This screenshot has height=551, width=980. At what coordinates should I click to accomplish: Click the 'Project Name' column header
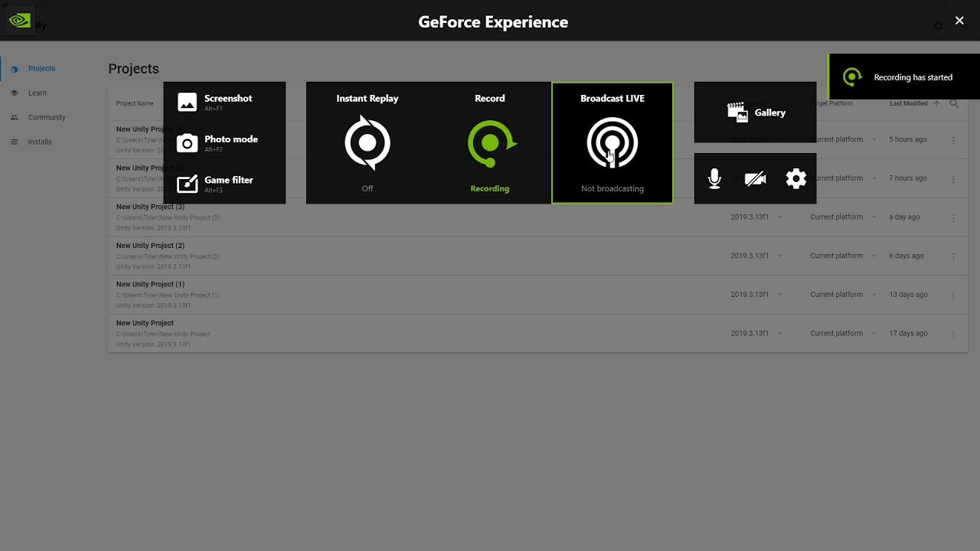[x=135, y=104]
